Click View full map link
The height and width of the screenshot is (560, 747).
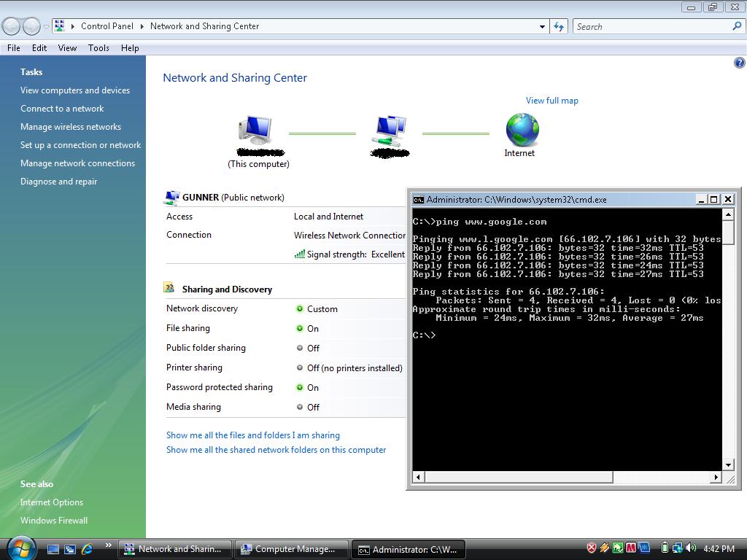tap(551, 101)
